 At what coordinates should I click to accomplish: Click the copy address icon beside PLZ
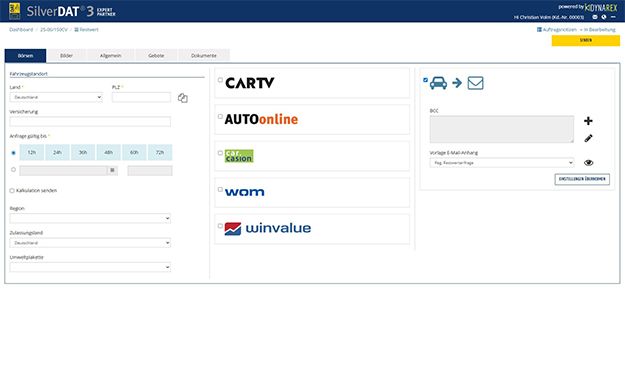(183, 98)
